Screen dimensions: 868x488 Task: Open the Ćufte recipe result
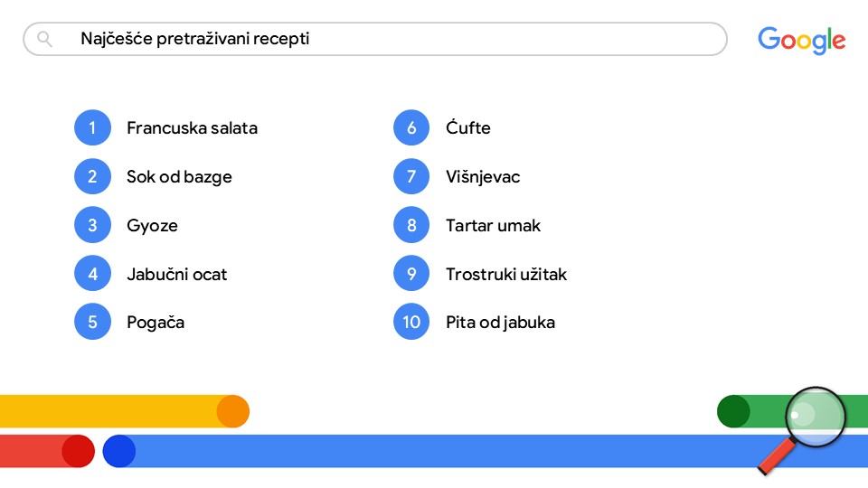(x=467, y=128)
